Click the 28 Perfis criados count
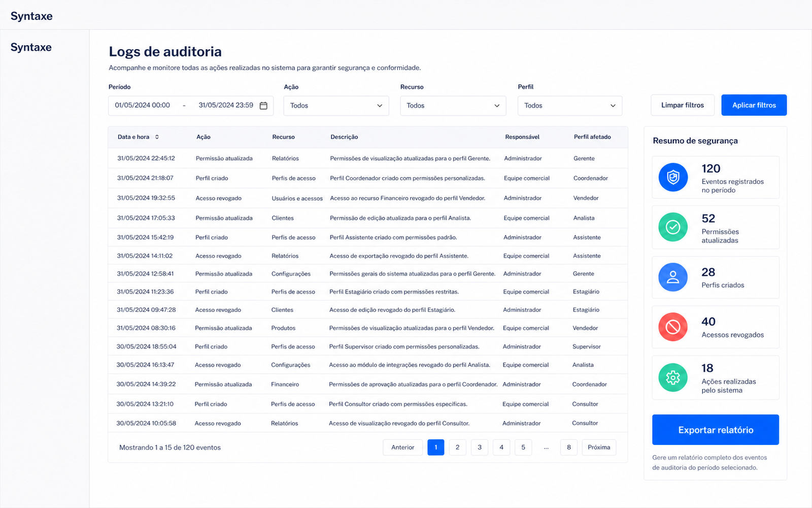 (x=708, y=272)
